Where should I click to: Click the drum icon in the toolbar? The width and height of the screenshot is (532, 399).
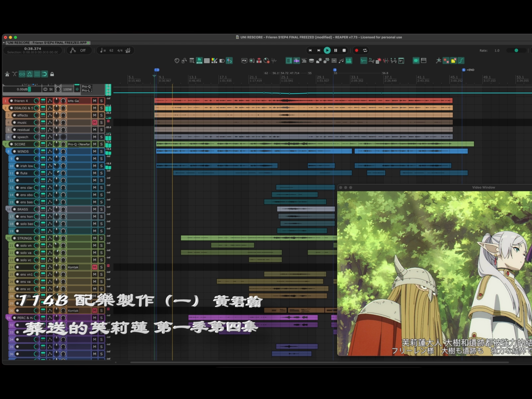point(311,61)
